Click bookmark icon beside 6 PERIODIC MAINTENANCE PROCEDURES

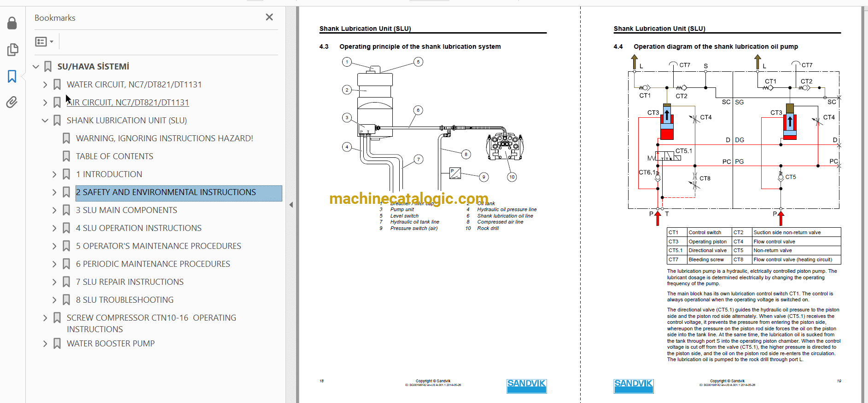66,264
